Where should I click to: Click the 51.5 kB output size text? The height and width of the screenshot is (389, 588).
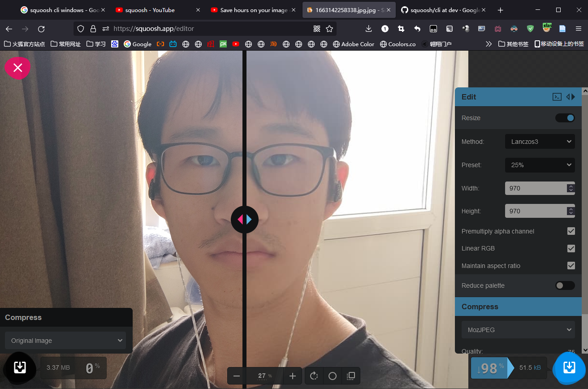(530, 367)
